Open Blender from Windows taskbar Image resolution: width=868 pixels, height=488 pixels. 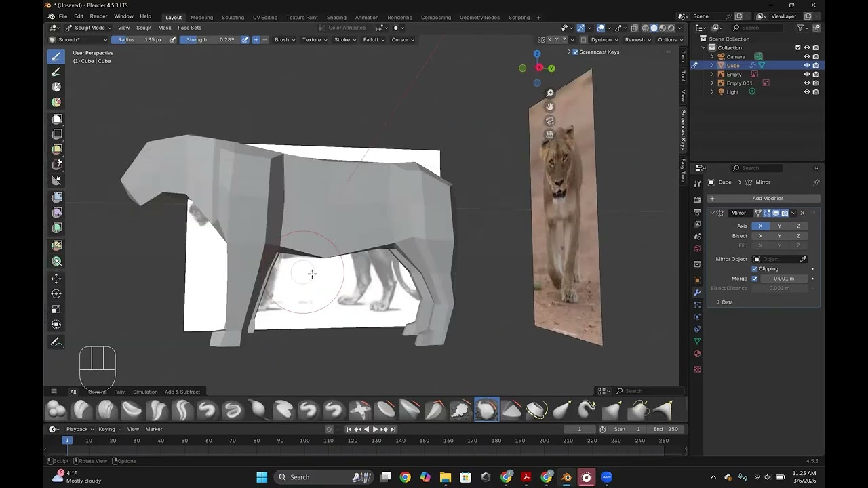(x=566, y=477)
